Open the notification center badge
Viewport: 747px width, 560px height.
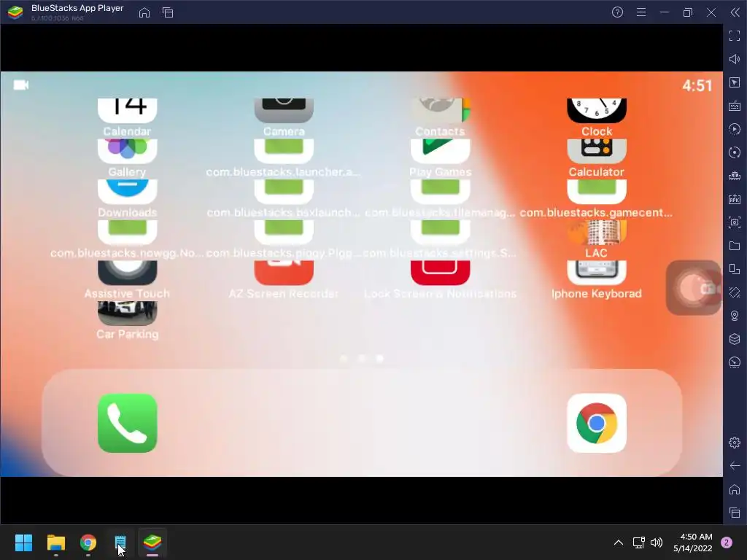coord(727,542)
